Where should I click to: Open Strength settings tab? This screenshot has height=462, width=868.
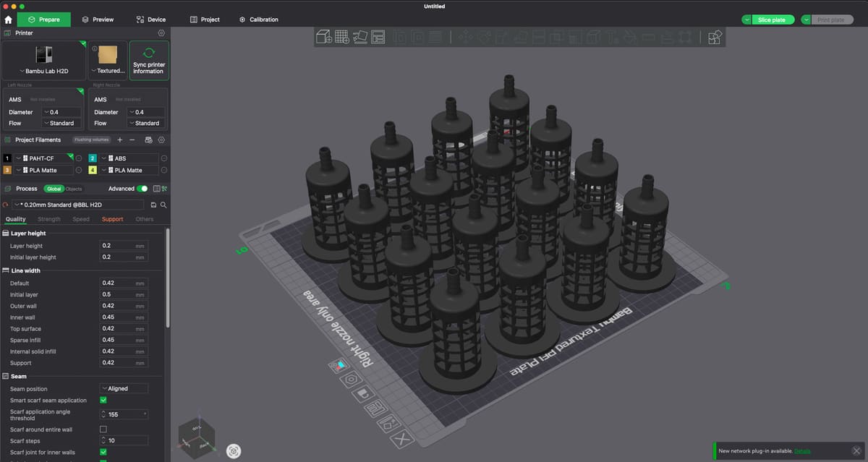point(49,219)
